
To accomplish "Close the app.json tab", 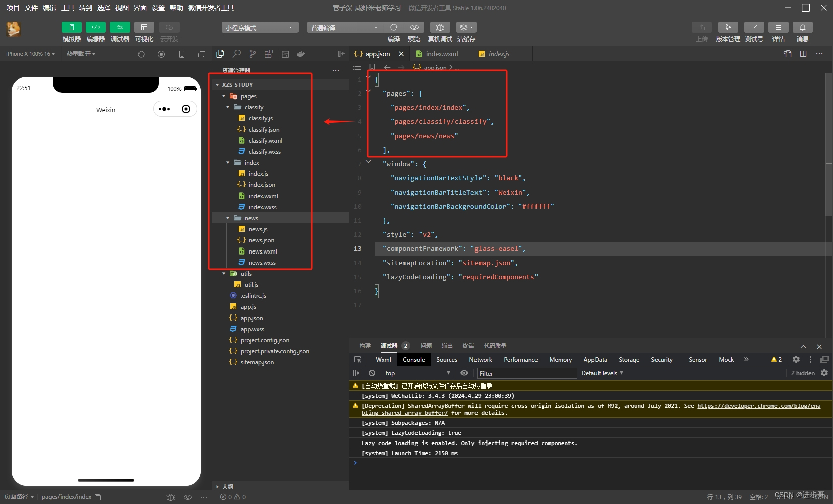I will click(401, 54).
